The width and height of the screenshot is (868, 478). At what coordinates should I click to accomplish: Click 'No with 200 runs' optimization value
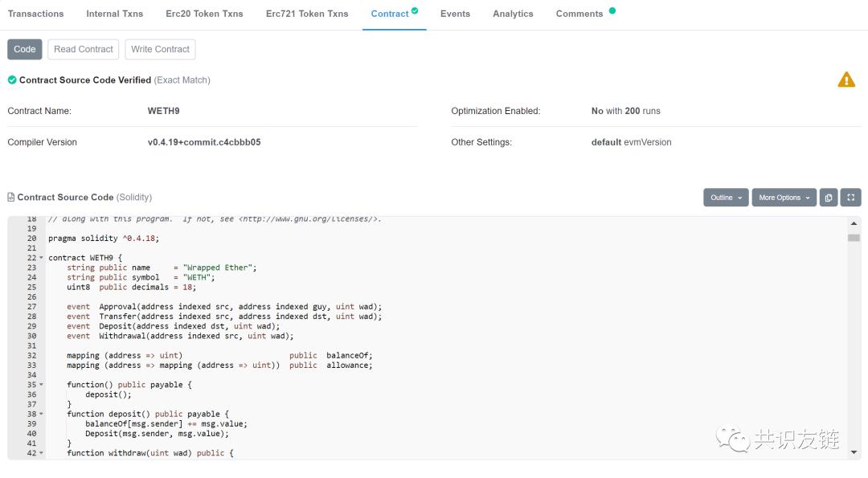pos(625,111)
